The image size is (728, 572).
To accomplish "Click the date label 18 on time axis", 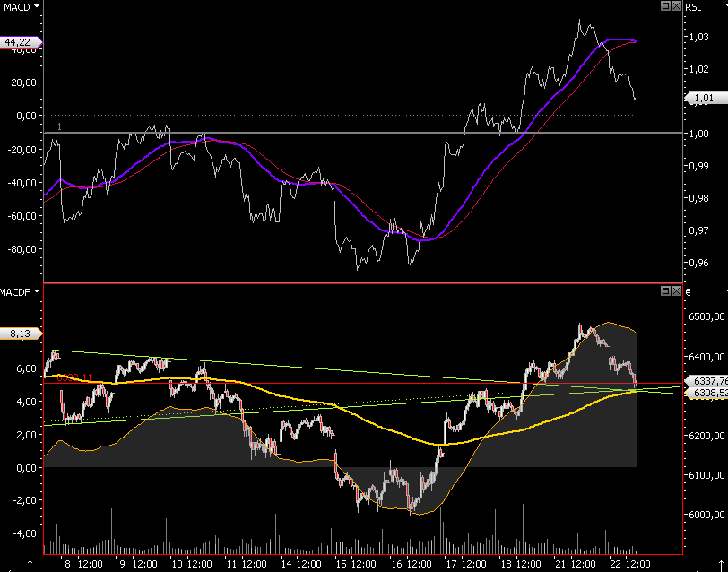I will 506,564.
